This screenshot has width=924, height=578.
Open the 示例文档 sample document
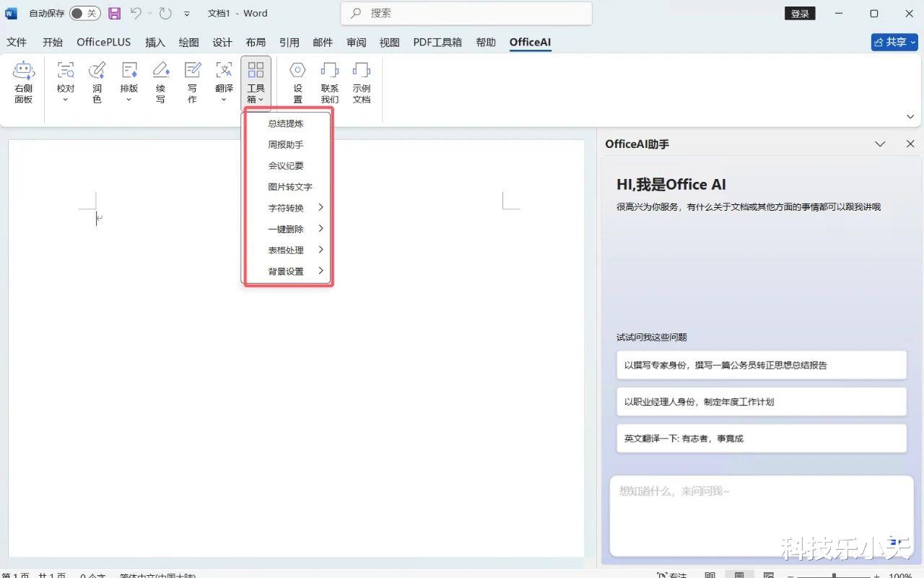(361, 82)
